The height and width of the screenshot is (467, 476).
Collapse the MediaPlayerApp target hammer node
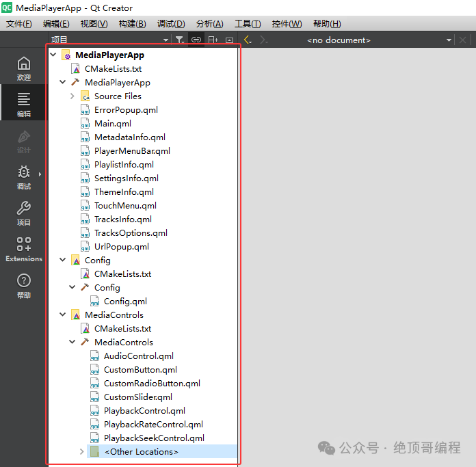pyautogui.click(x=62, y=82)
